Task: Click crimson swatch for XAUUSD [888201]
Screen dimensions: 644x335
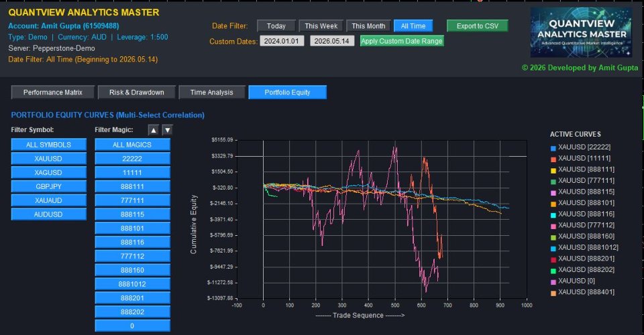Action: tap(553, 259)
